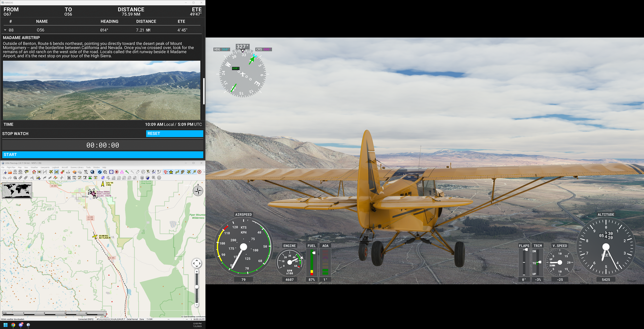The image size is (644, 329).
Task: Collapse the leg 08 O56 row chevron
Action: click(5, 30)
